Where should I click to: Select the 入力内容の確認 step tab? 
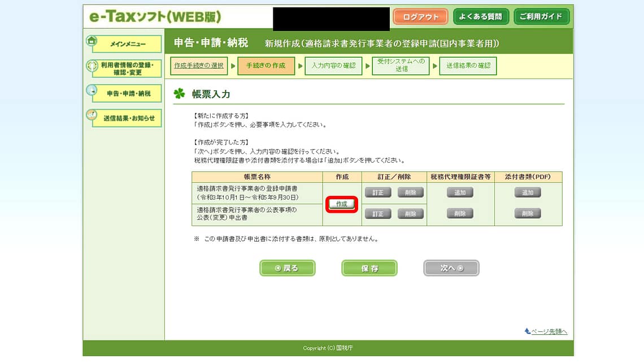333,65
